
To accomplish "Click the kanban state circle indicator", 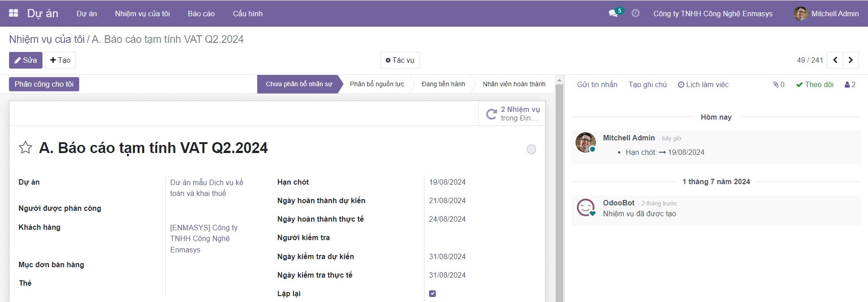I will click(x=531, y=149).
